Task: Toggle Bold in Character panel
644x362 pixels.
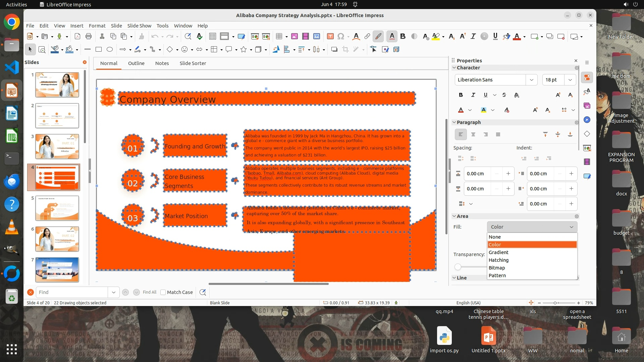Action: coord(461,95)
